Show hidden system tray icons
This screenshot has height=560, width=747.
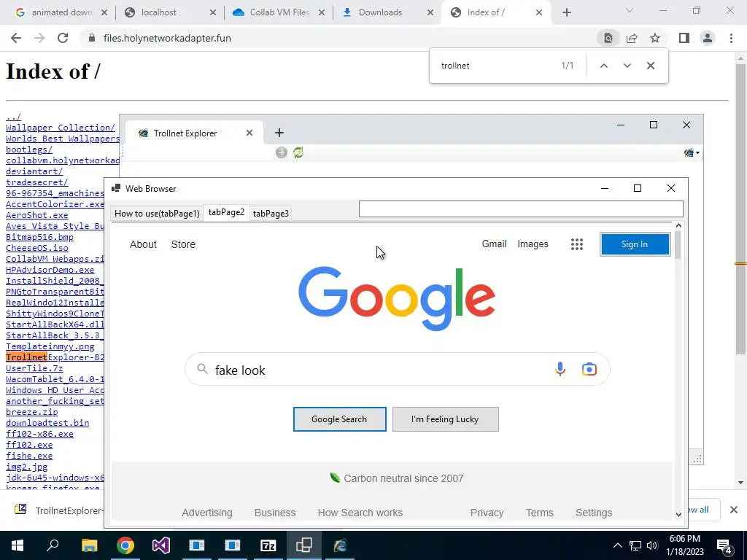click(x=617, y=545)
